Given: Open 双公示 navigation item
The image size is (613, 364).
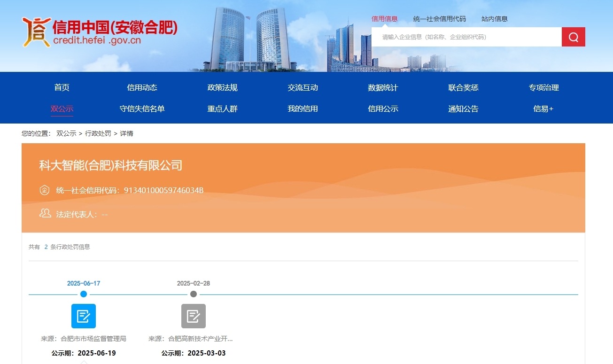Looking at the screenshot, I should tap(62, 109).
